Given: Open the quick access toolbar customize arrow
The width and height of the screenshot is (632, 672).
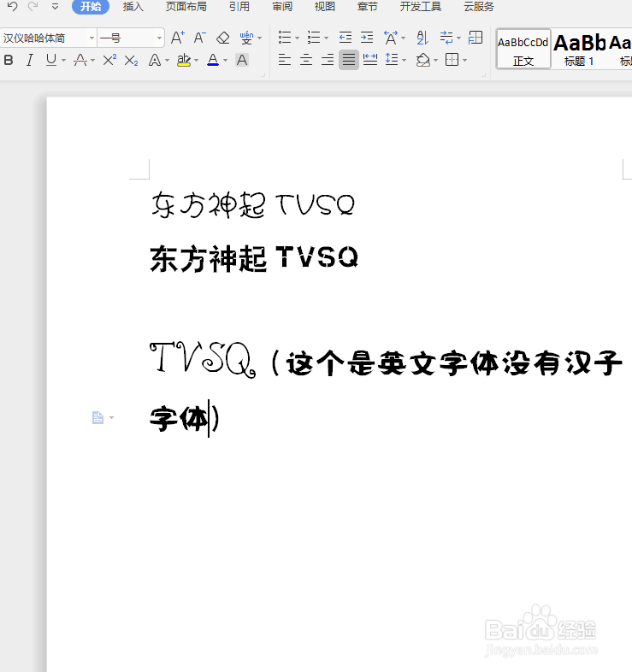Looking at the screenshot, I should click(55, 7).
